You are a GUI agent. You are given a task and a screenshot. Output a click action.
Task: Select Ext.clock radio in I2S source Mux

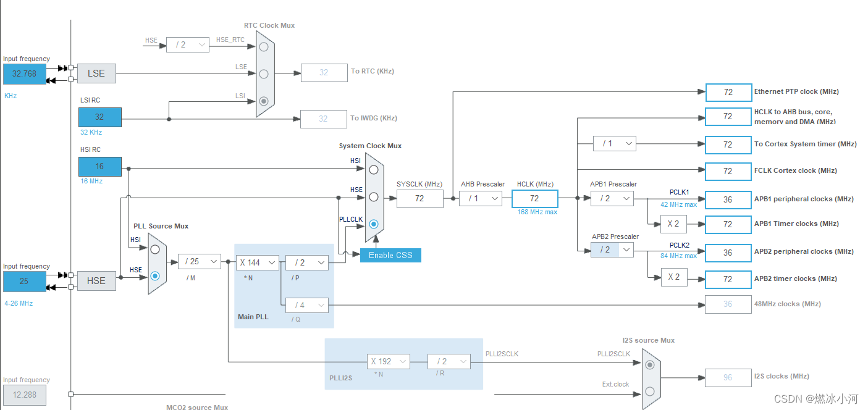[x=649, y=391]
